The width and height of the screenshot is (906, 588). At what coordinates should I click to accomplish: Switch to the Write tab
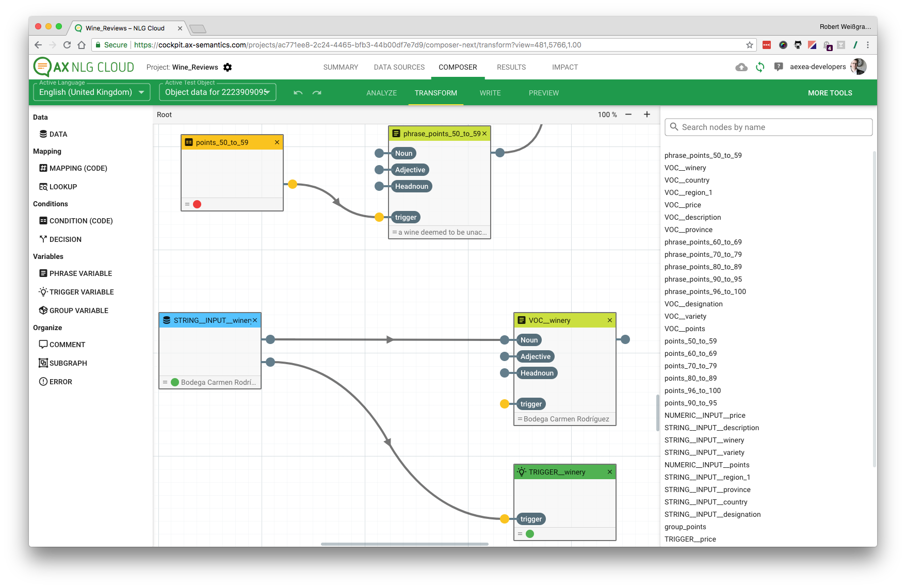click(490, 93)
